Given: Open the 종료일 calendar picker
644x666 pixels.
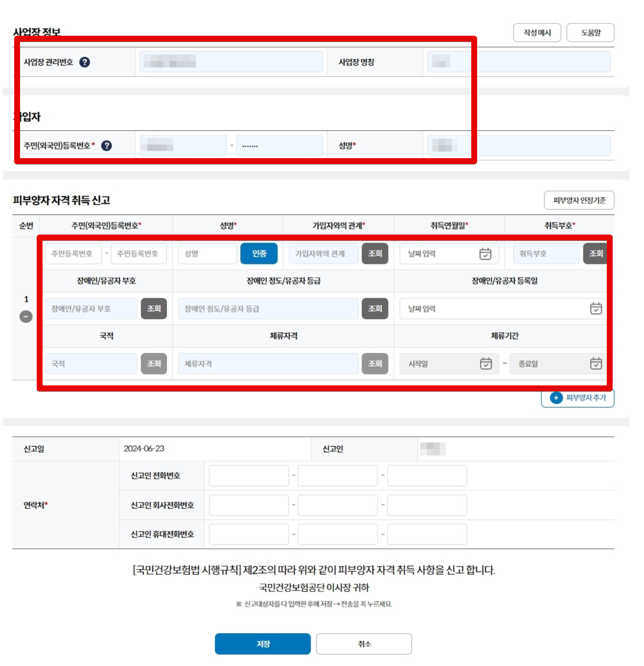Looking at the screenshot, I should 597,363.
